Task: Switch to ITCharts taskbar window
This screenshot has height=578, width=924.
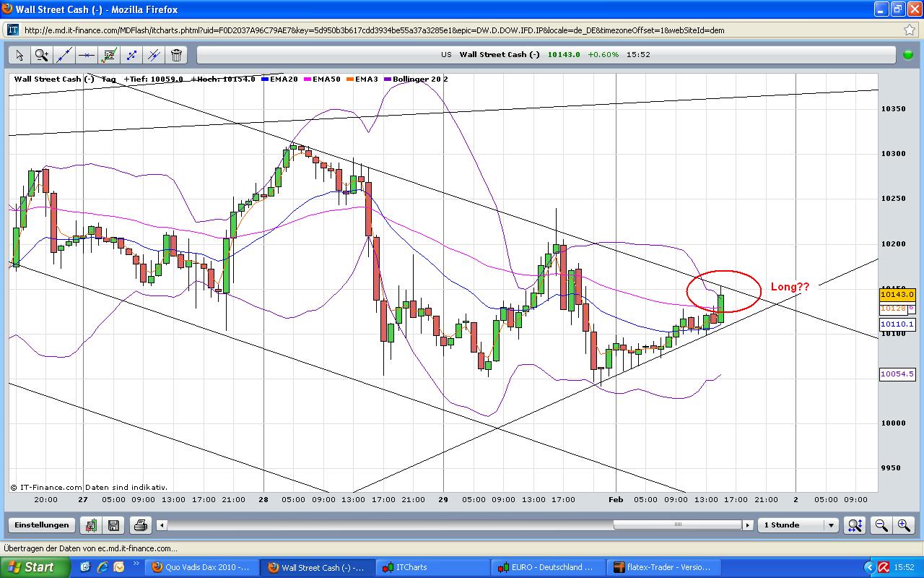Action: click(433, 567)
